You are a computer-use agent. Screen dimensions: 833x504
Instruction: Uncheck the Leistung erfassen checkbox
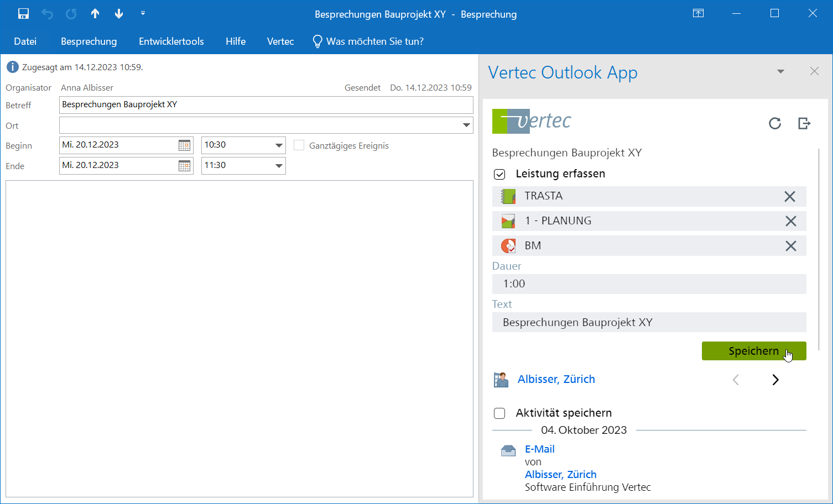[499, 174]
